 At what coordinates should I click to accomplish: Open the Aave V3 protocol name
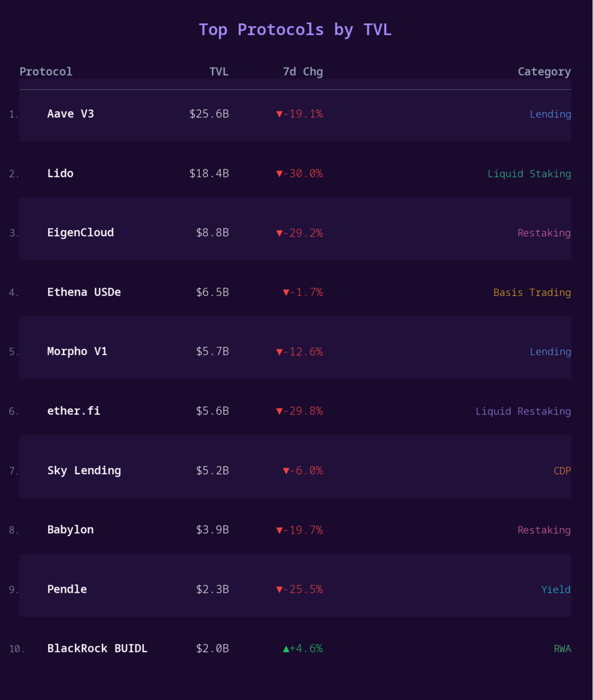(x=71, y=114)
